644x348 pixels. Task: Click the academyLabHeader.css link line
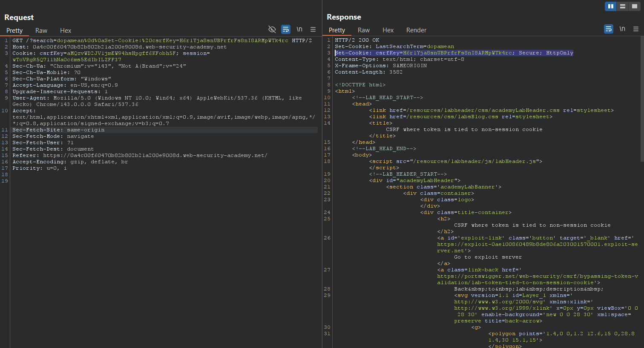(x=492, y=110)
